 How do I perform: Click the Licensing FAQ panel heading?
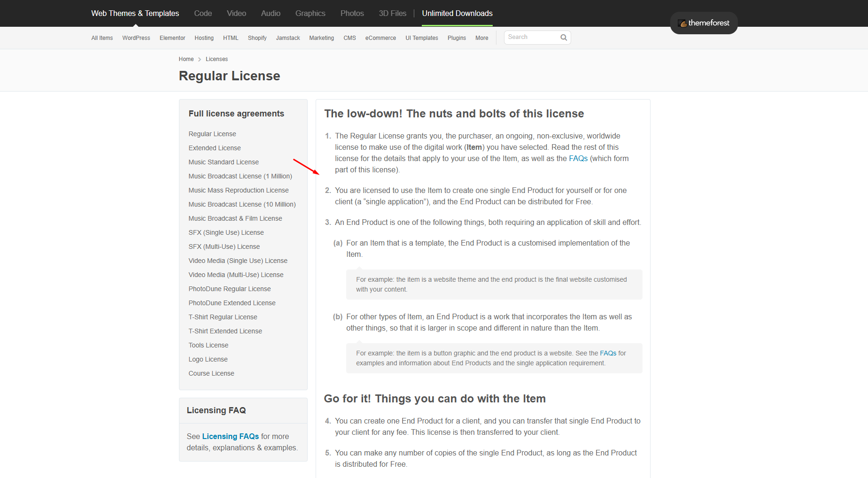pos(216,410)
